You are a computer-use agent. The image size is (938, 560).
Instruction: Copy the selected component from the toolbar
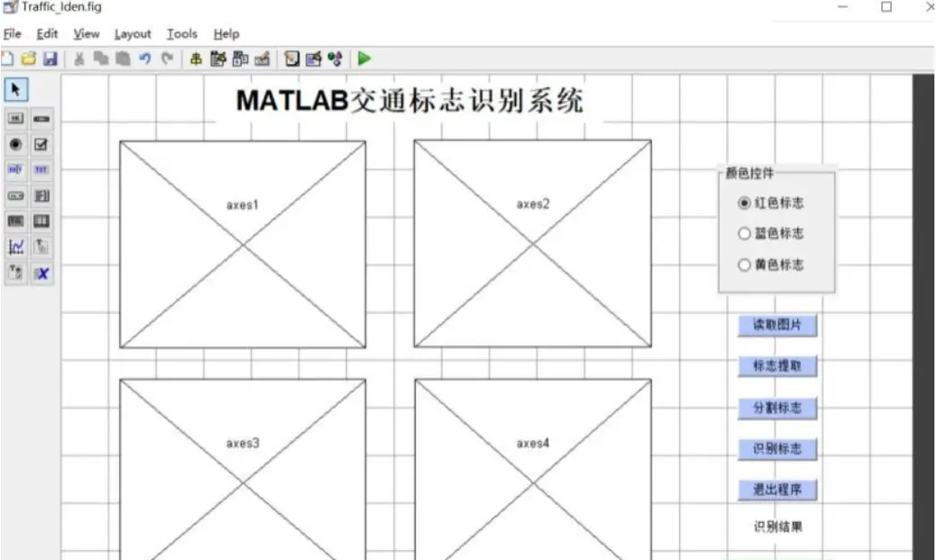point(101,59)
